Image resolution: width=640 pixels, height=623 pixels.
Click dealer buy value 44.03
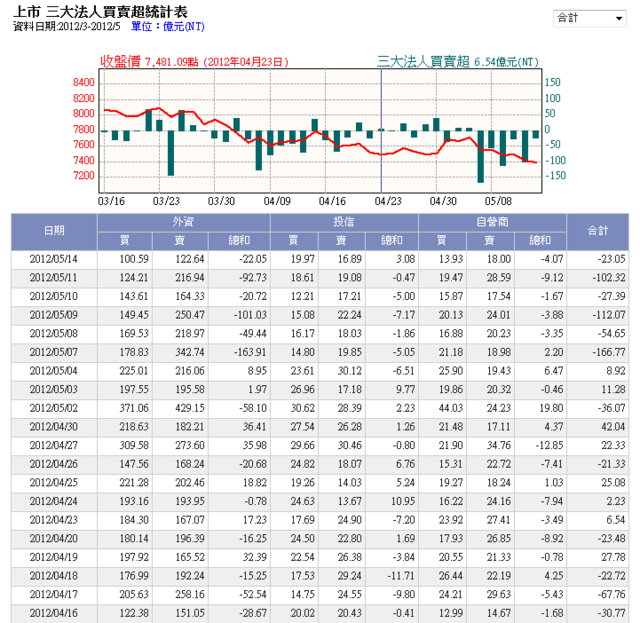pos(451,408)
